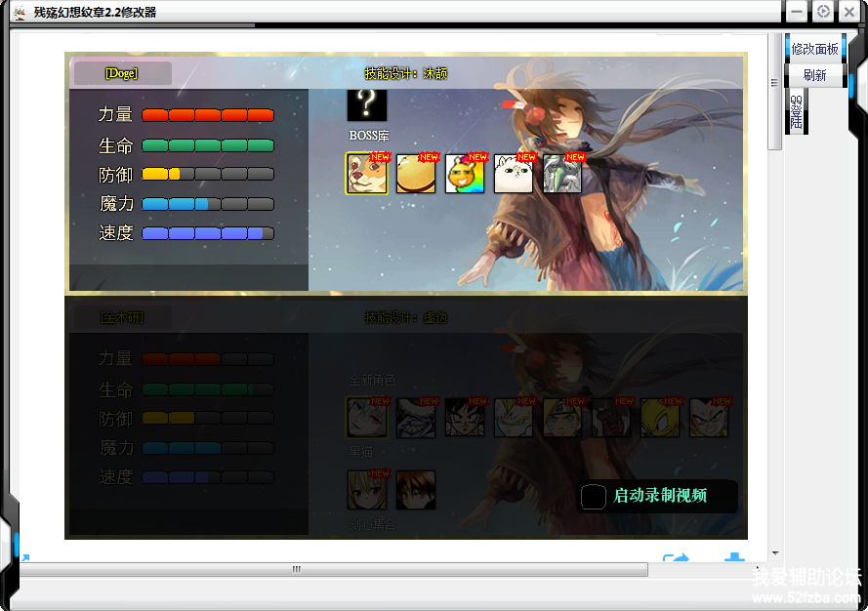Click the 速度 label in the Doge panel
The image size is (868, 611).
pos(115,233)
